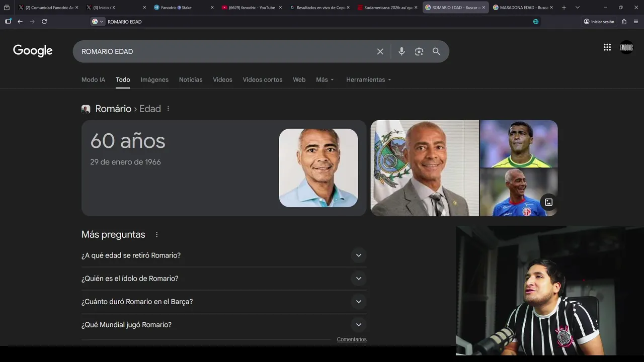Image resolution: width=644 pixels, height=362 pixels.
Task: Switch to MARADONA EDAD browser tab
Action: pyautogui.click(x=523, y=8)
